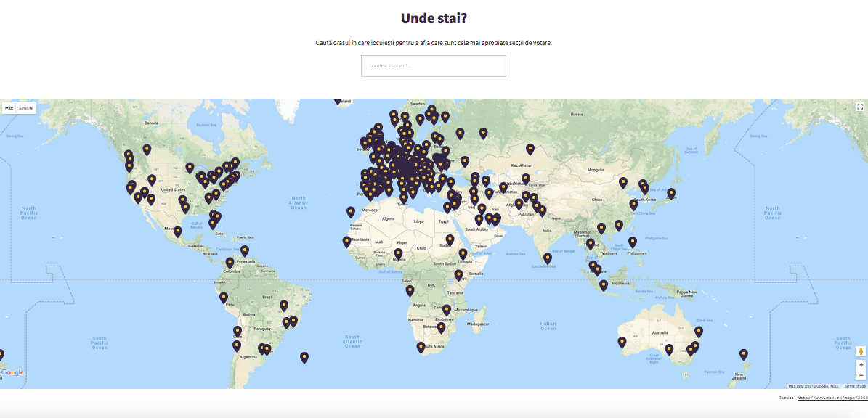Open the marker in Afghanistan
The height and width of the screenshot is (418, 868).
pos(519,204)
